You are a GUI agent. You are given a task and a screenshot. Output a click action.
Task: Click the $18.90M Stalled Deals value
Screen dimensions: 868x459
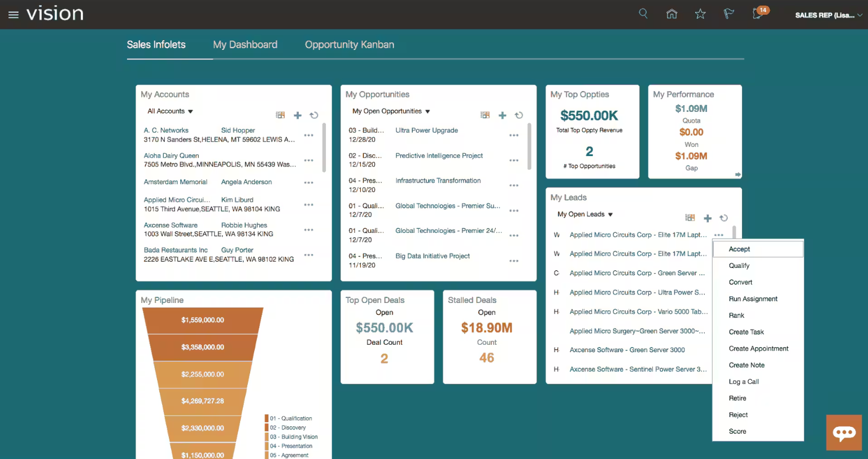pyautogui.click(x=487, y=328)
